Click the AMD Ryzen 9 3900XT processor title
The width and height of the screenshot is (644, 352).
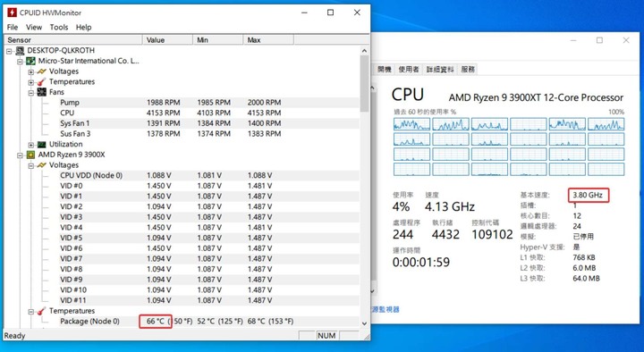(x=536, y=97)
